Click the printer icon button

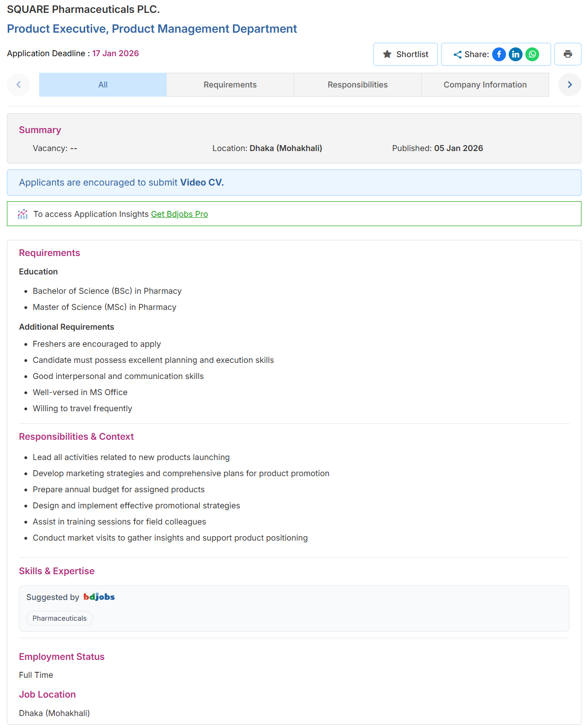click(x=568, y=54)
